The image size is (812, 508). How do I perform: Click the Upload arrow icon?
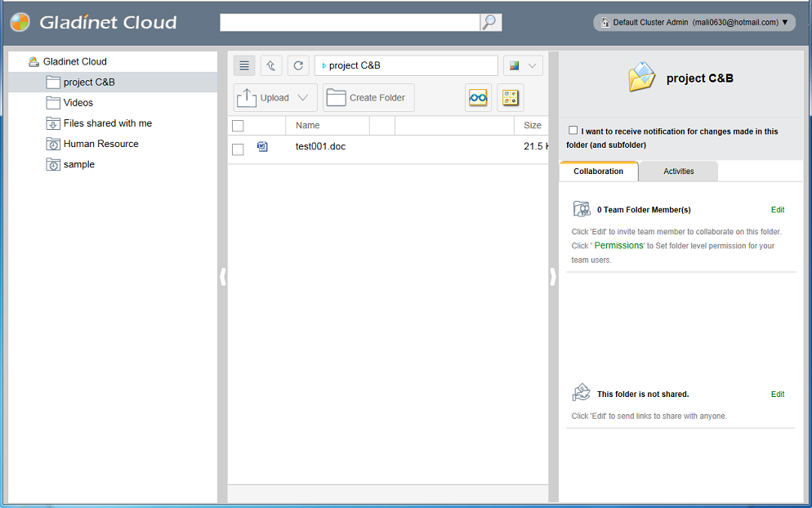point(247,97)
